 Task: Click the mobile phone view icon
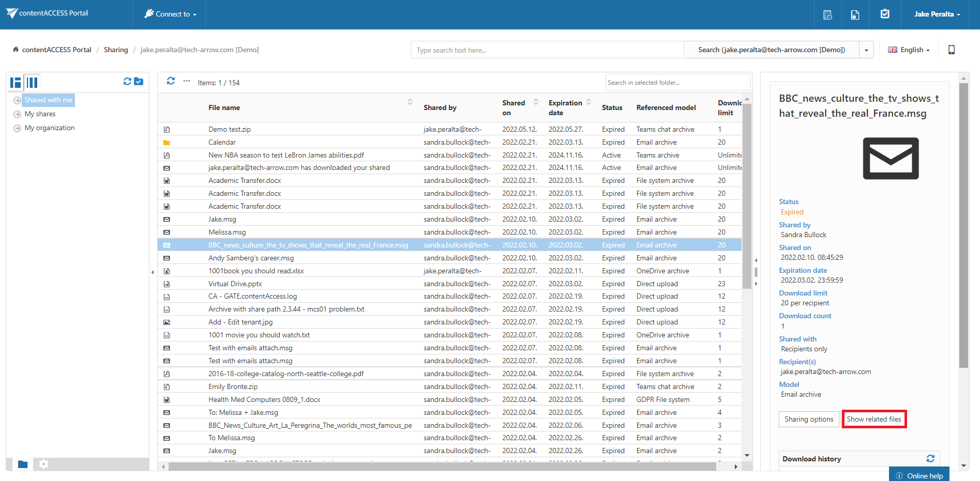951,50
